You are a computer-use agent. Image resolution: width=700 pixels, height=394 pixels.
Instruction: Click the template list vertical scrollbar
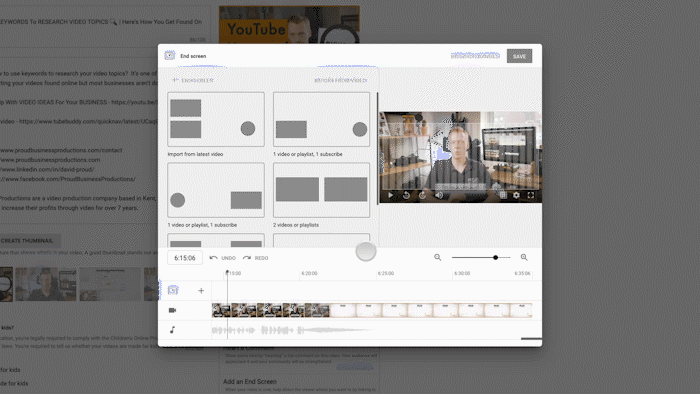378,149
